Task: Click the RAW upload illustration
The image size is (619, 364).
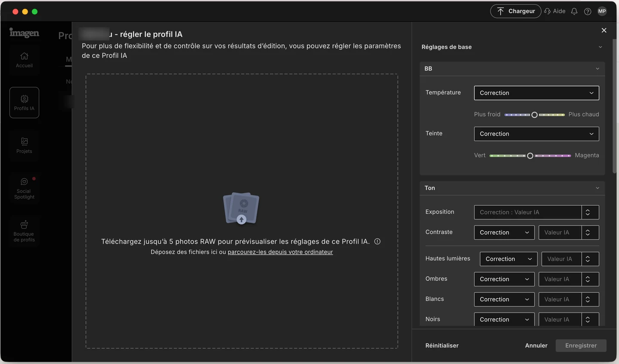Action: point(241,208)
